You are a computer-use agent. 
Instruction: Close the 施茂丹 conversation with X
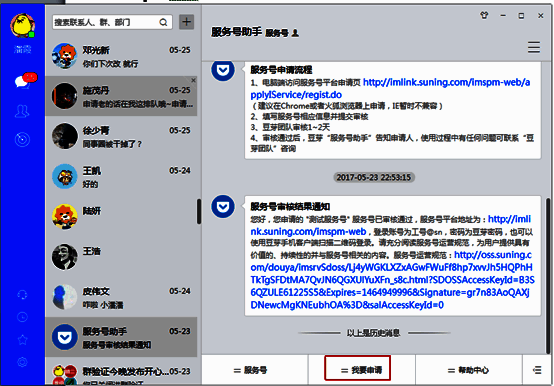(x=193, y=81)
